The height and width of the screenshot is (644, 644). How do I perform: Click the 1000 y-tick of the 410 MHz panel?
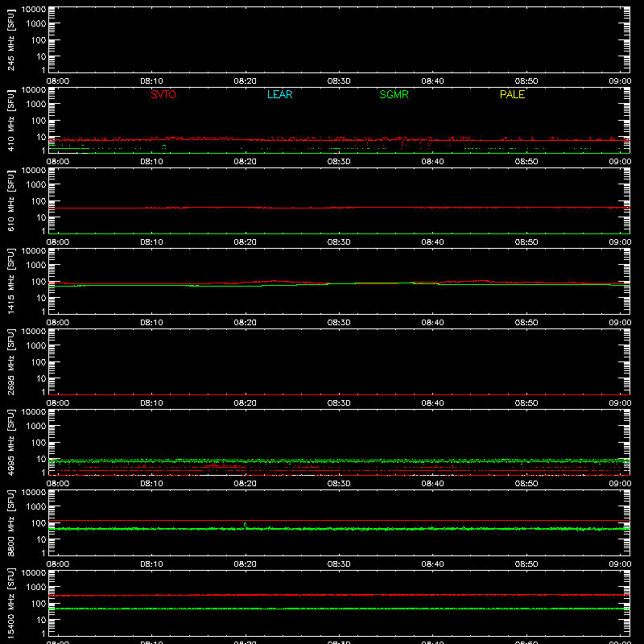(36, 105)
